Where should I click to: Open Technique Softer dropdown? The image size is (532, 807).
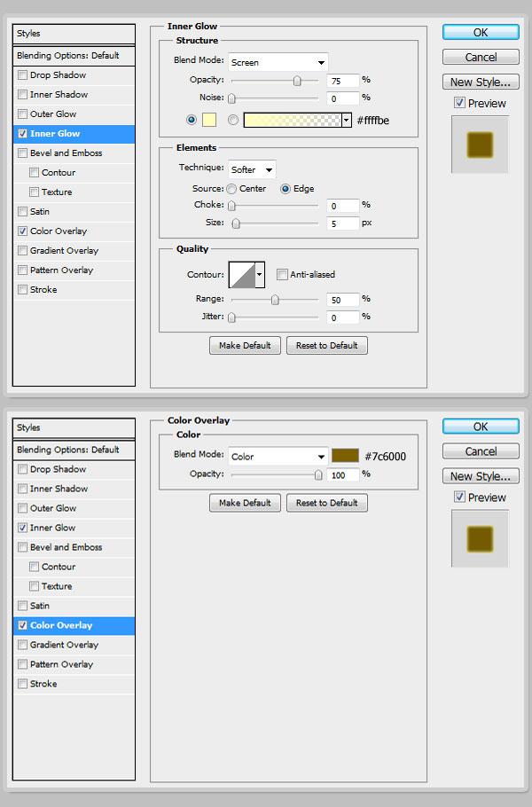[x=252, y=170]
